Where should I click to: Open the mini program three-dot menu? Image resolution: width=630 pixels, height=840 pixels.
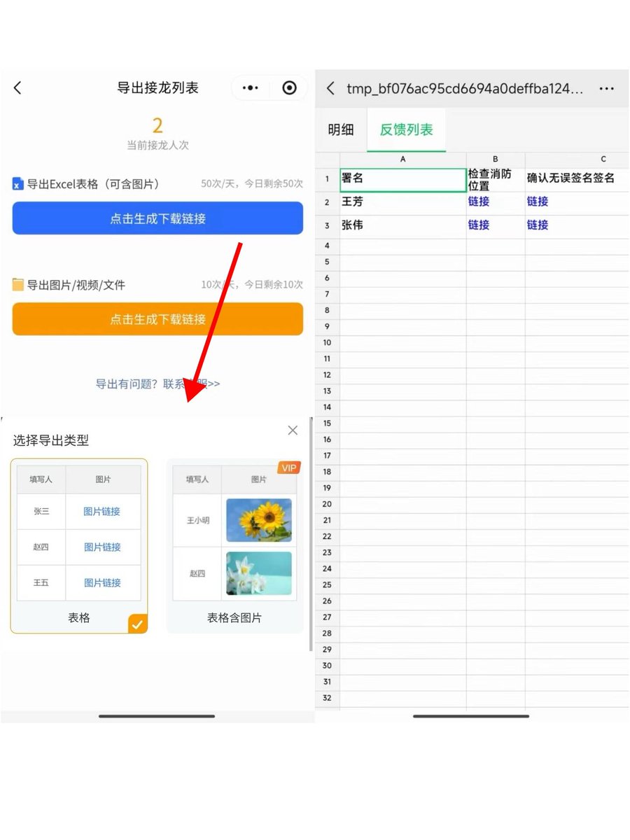251,87
